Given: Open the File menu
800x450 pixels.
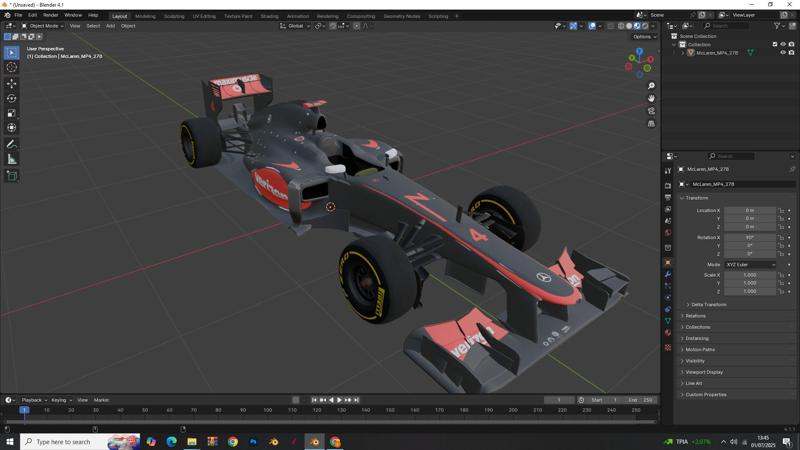Looking at the screenshot, I should [x=18, y=15].
